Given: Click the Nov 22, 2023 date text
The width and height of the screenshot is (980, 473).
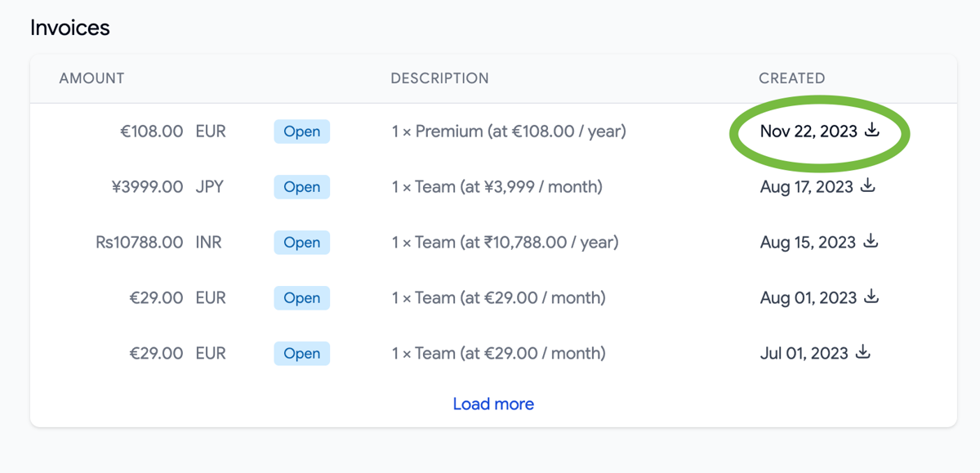Looking at the screenshot, I should 808,132.
